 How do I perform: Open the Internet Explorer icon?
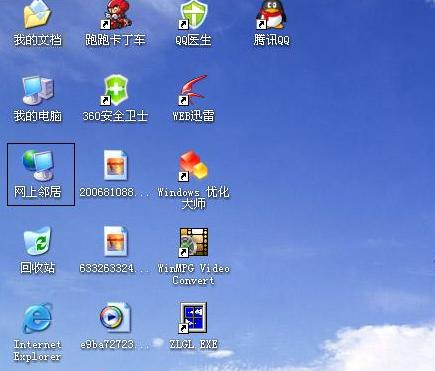37,318
